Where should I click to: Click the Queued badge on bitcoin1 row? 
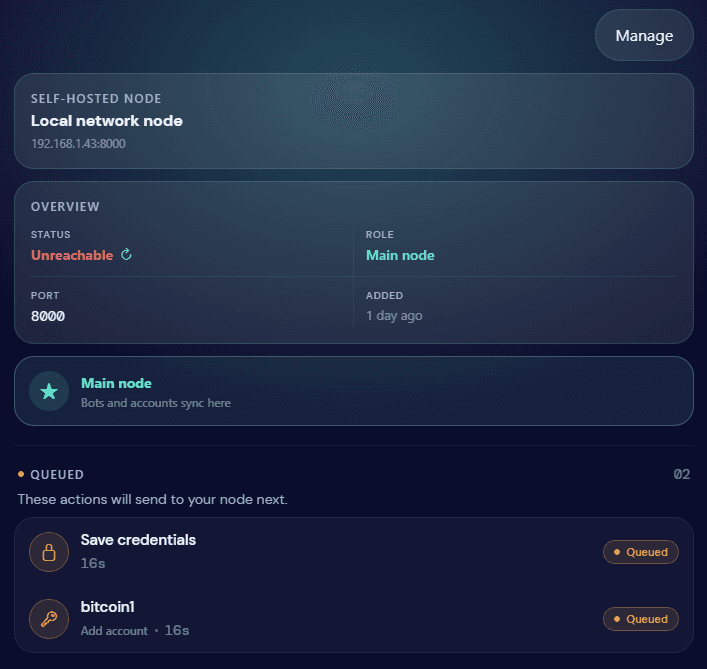[x=641, y=619]
